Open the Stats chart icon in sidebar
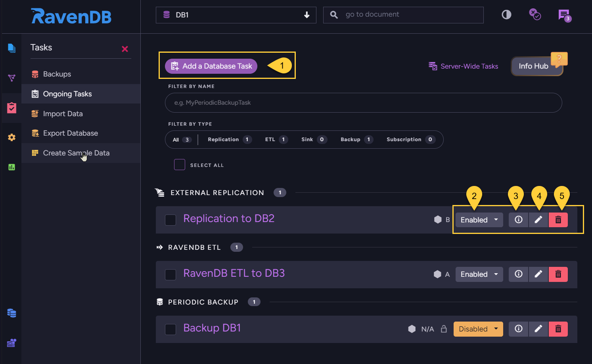Screen dimensions: 592x364 coord(11,167)
